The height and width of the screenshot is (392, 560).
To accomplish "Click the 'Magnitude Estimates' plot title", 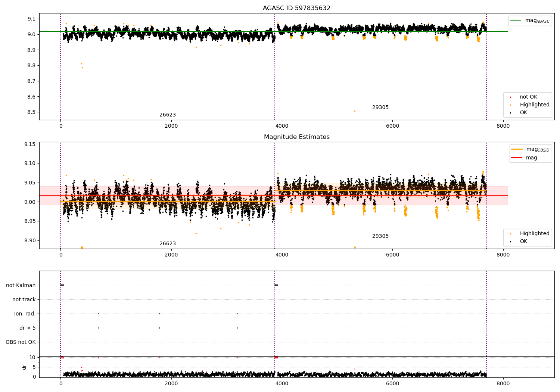I will [296, 137].
